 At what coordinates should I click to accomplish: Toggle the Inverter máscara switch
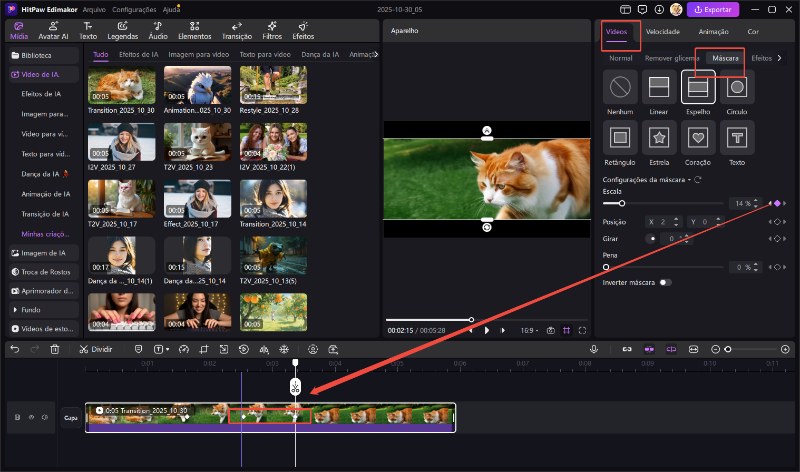pyautogui.click(x=665, y=283)
